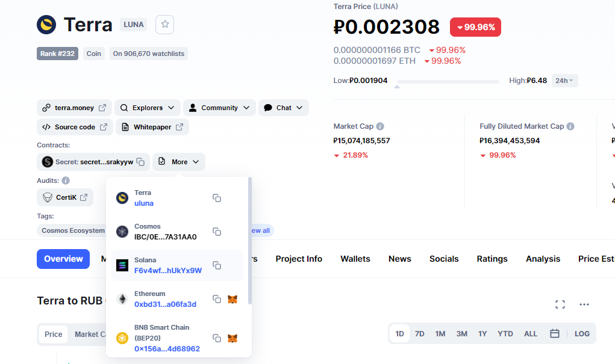Collapse the More contracts dropdown

coord(179,162)
